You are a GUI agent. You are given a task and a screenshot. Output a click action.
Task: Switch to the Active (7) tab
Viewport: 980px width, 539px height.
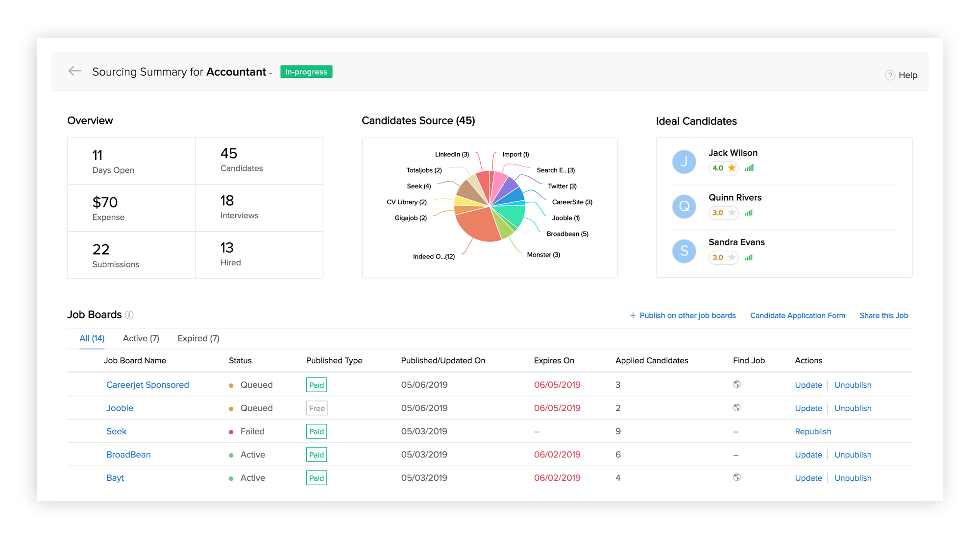pyautogui.click(x=141, y=338)
